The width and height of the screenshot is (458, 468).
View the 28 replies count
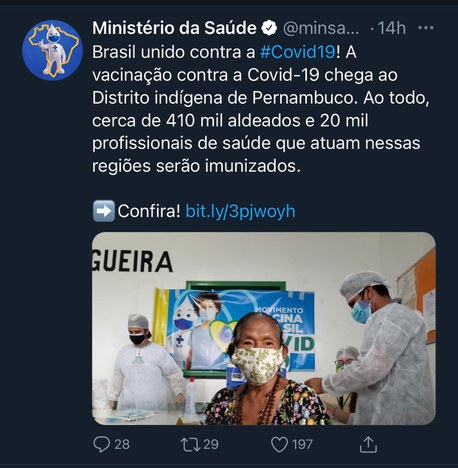click(x=122, y=445)
